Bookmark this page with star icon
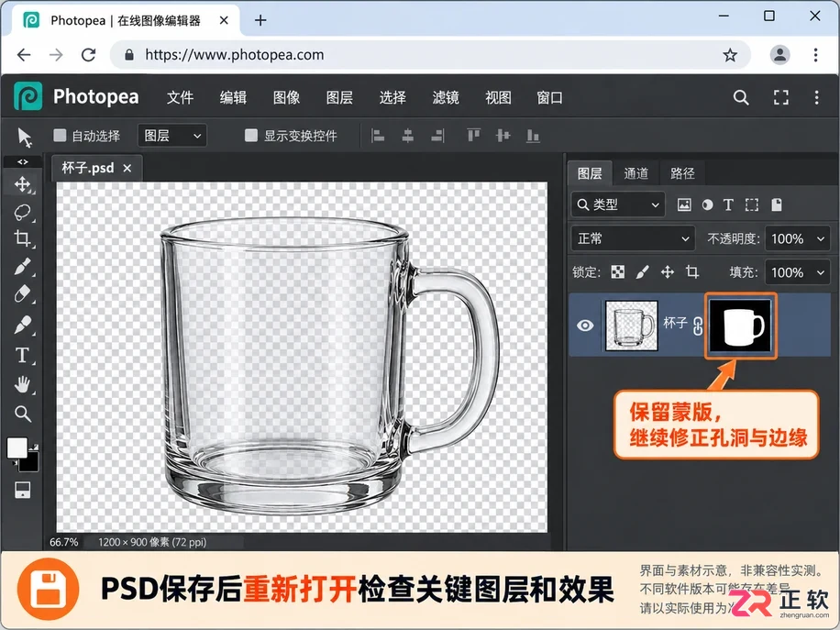Screen dimensions: 840x630 coord(730,55)
